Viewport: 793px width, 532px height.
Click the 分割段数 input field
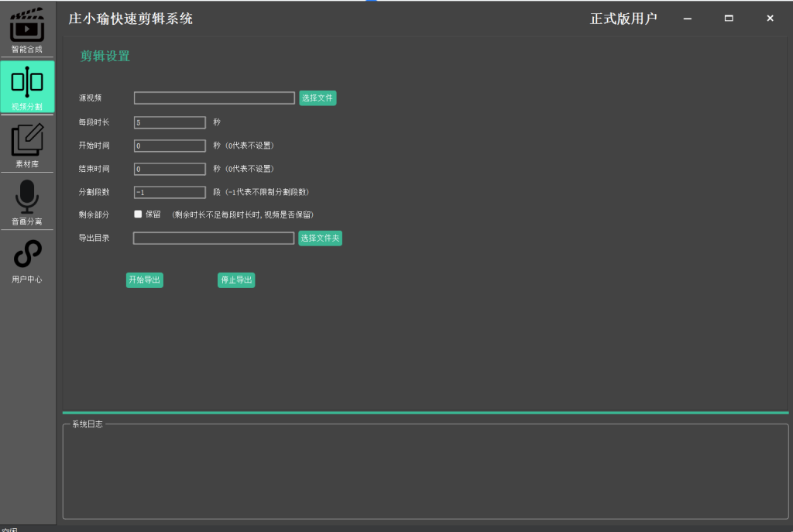(x=170, y=192)
